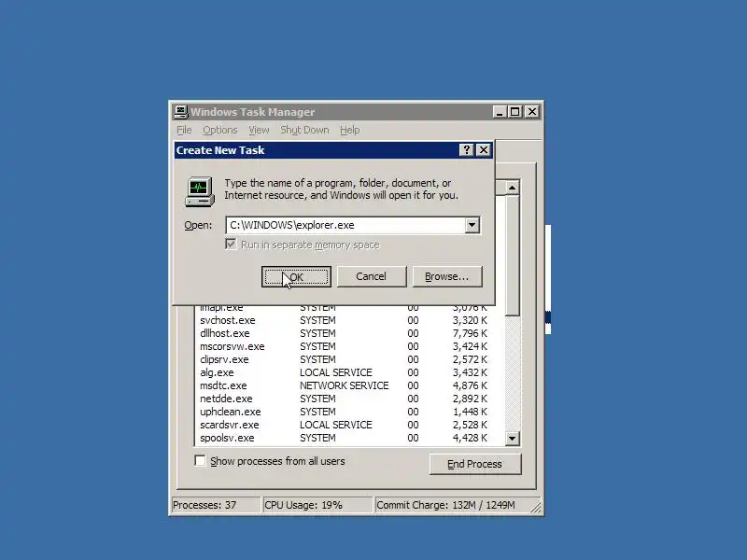Toggle Run in separate memory space checkbox
This screenshot has height=560, width=747.
(x=231, y=245)
